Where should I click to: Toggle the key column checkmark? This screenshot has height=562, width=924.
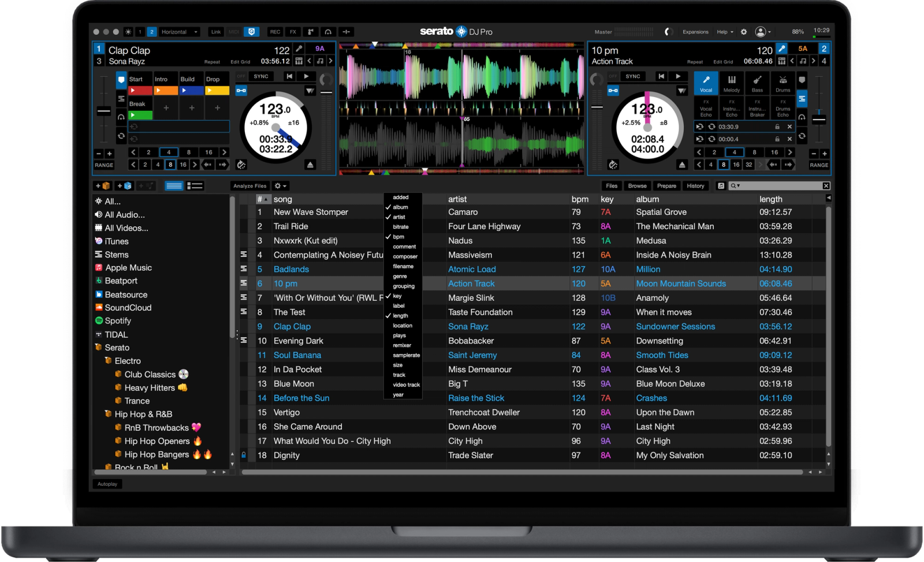(397, 296)
